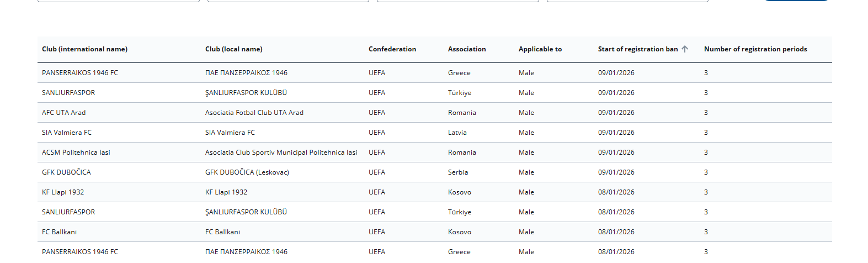The width and height of the screenshot is (868, 263).
Task: Sort by Club (international name) column header
Action: 84,49
